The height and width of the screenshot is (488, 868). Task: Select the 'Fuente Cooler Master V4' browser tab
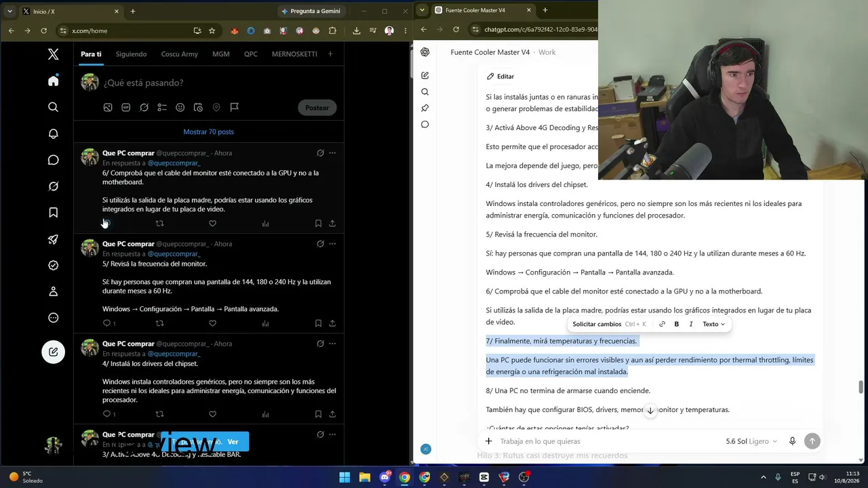pos(482,10)
